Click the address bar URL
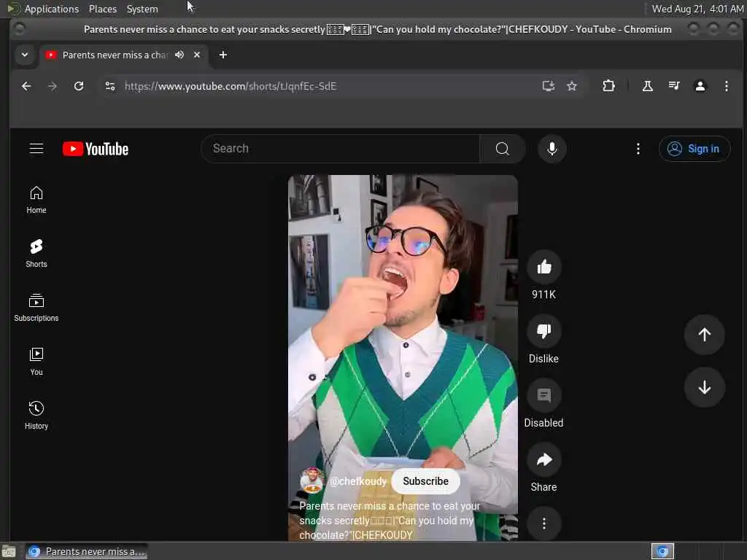 (231, 86)
